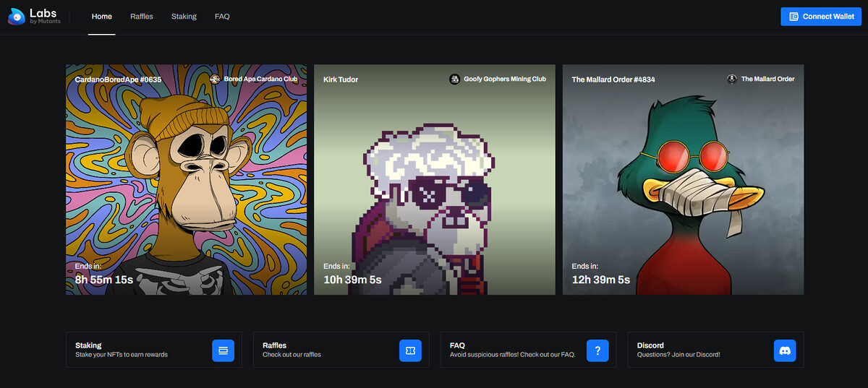
Task: Click the Connect Wallet button
Action: tap(821, 17)
